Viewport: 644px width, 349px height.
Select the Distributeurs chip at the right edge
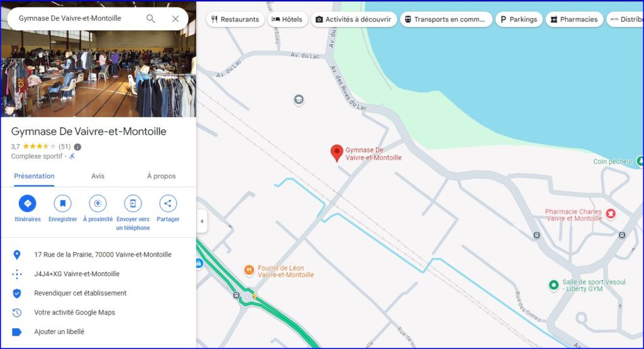click(x=625, y=19)
